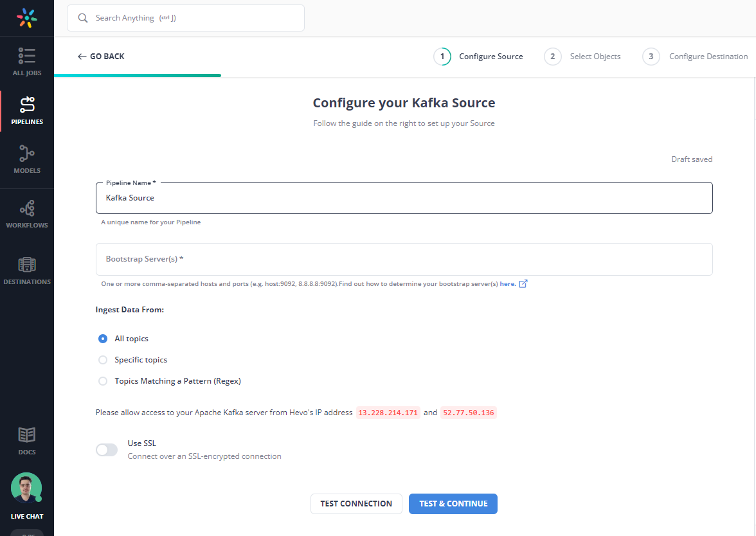Screen dimensions: 756x536
Task: Open the Pipelines section icon
Action: (x=27, y=105)
